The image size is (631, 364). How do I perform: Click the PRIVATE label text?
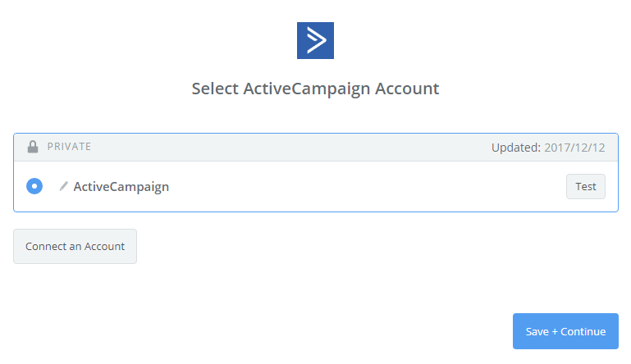point(69,147)
